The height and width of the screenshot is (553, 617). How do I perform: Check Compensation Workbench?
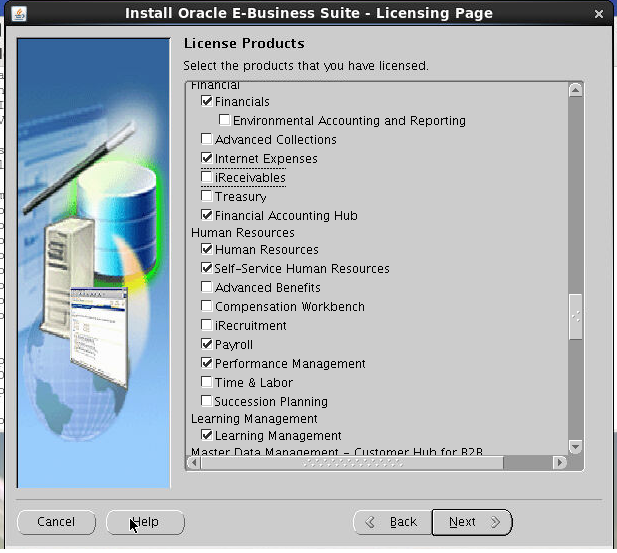pyautogui.click(x=207, y=306)
